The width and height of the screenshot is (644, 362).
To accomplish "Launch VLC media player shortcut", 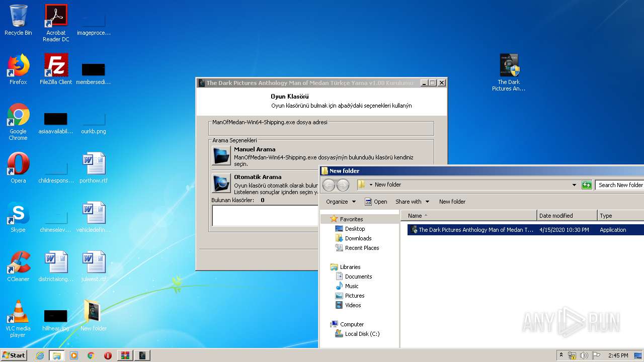I will (18, 319).
